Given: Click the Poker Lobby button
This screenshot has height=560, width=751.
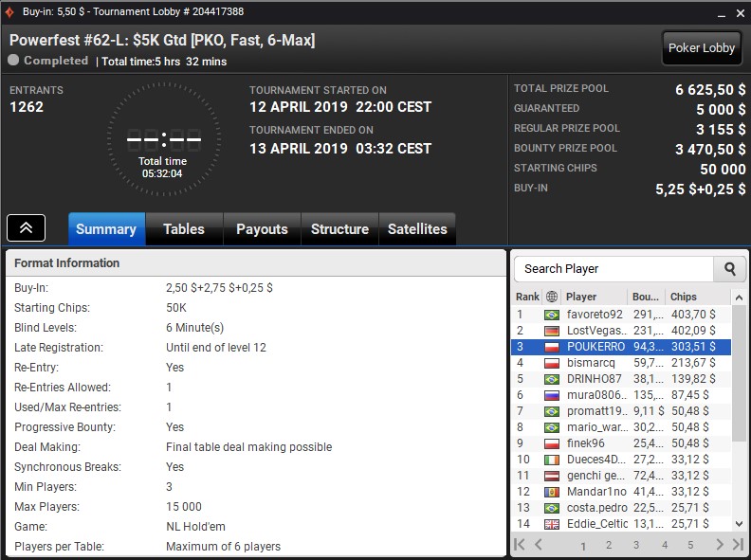Looking at the screenshot, I should [x=701, y=48].
